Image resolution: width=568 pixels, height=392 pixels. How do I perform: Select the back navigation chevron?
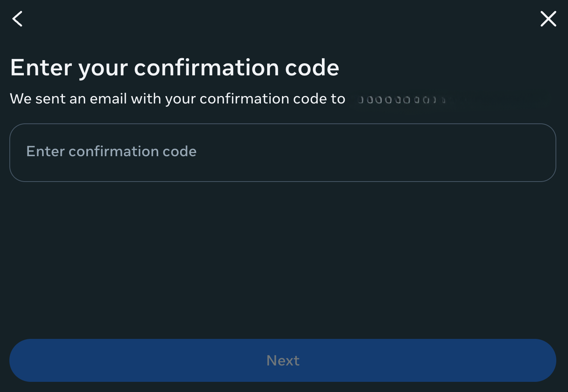[x=17, y=19]
